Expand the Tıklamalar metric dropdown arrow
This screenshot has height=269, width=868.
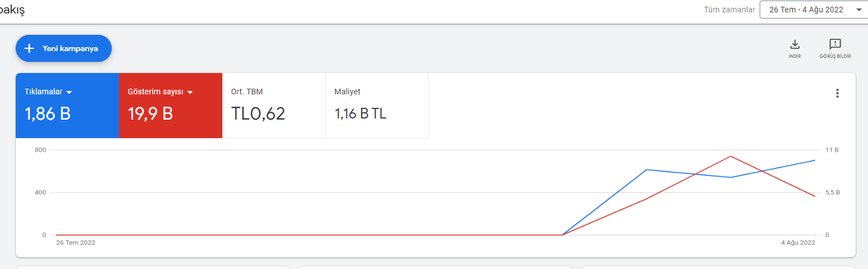[x=69, y=92]
